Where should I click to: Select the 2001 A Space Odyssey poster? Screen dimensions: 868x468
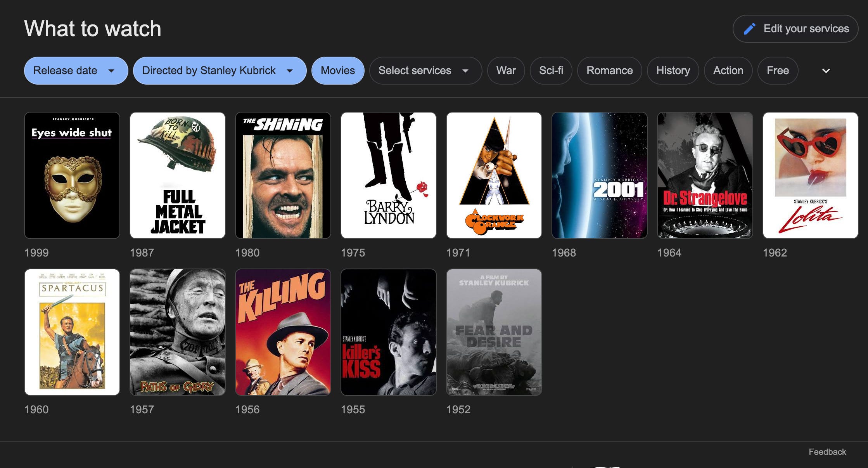pos(600,175)
